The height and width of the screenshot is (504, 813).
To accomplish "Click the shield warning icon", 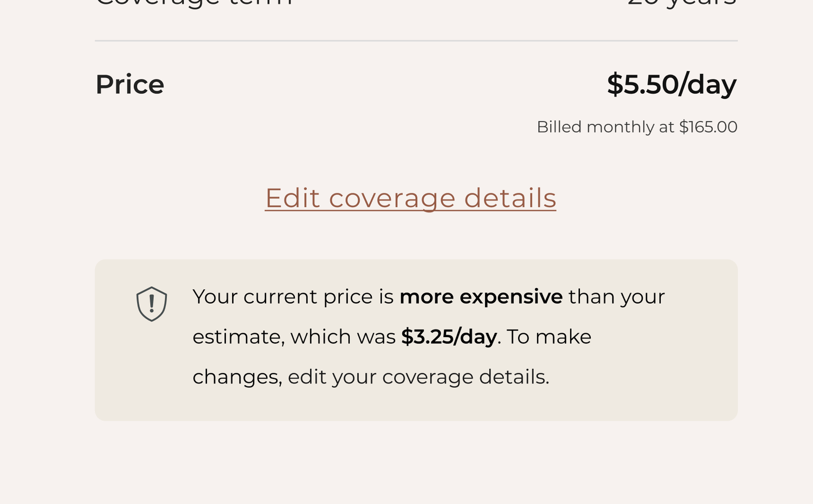I will 152,304.
